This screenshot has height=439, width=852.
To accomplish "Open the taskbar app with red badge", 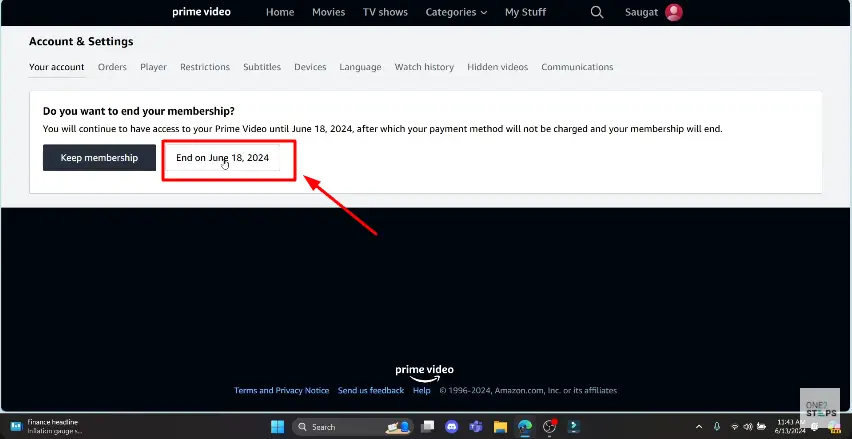I will click(549, 427).
